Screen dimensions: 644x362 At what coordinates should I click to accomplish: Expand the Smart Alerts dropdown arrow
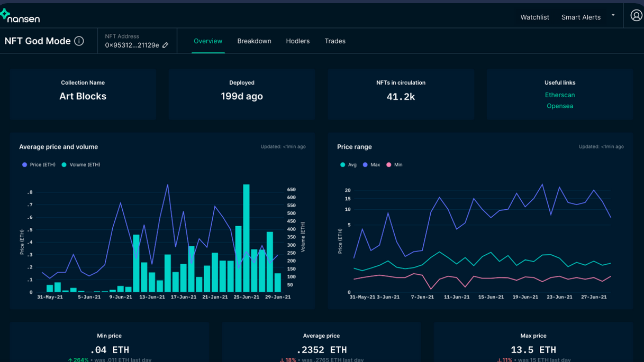click(613, 15)
